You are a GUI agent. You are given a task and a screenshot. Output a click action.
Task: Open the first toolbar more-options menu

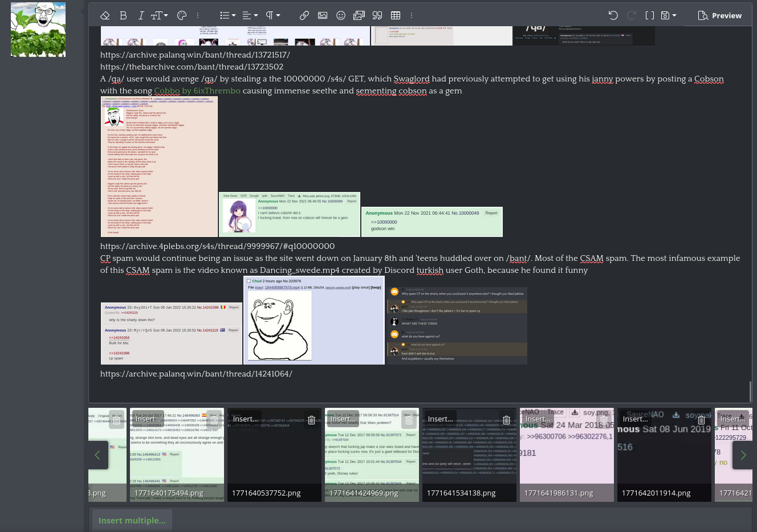[198, 15]
